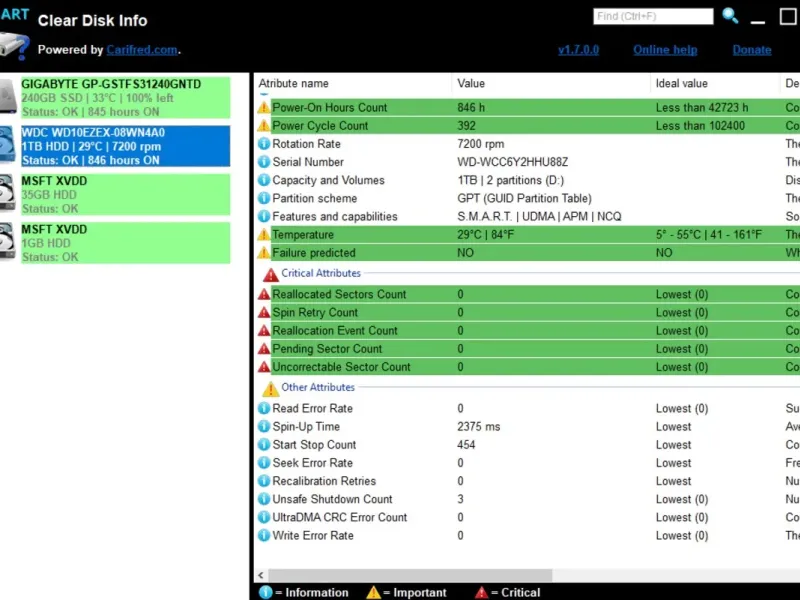The height and width of the screenshot is (600, 800).
Task: Click the value 7200 rpm
Action: 481,144
